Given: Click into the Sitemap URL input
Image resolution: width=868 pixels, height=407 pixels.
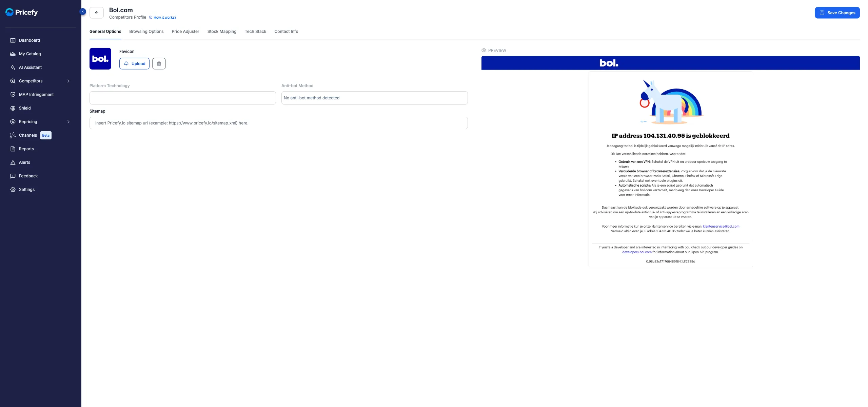Looking at the screenshot, I should pos(279,123).
